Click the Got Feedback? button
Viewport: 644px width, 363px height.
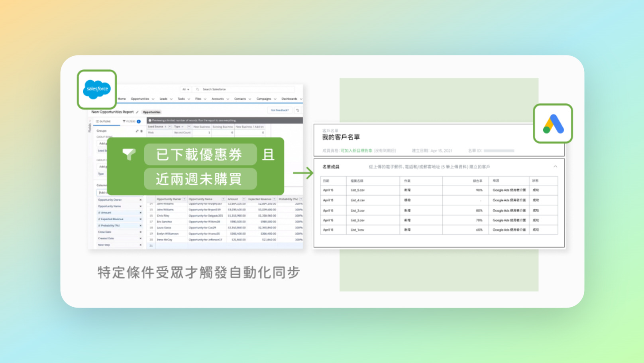pyautogui.click(x=280, y=110)
